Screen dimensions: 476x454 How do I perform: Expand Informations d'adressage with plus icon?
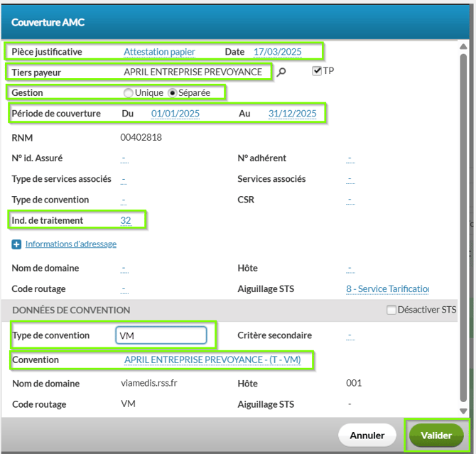(x=16, y=244)
